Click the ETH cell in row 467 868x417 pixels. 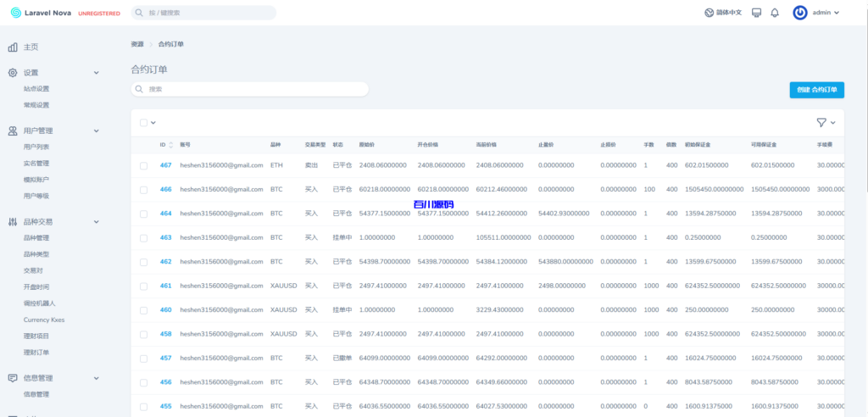click(276, 165)
